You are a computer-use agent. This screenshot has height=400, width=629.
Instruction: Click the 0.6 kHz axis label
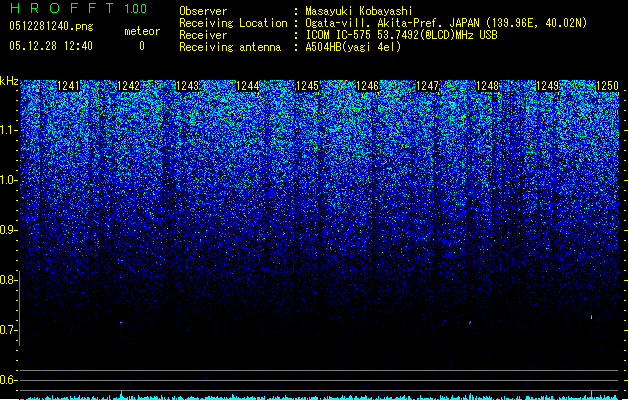pos(8,380)
